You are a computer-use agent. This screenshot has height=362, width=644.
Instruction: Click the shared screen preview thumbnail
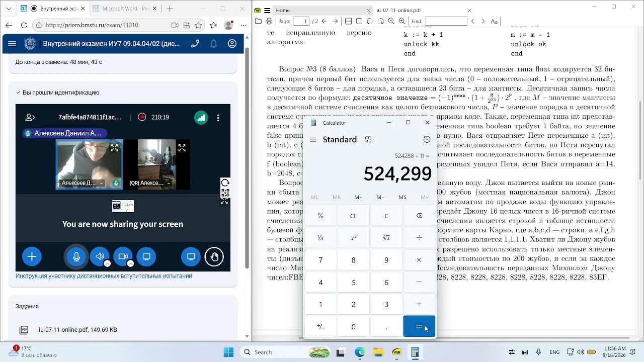(x=123, y=206)
